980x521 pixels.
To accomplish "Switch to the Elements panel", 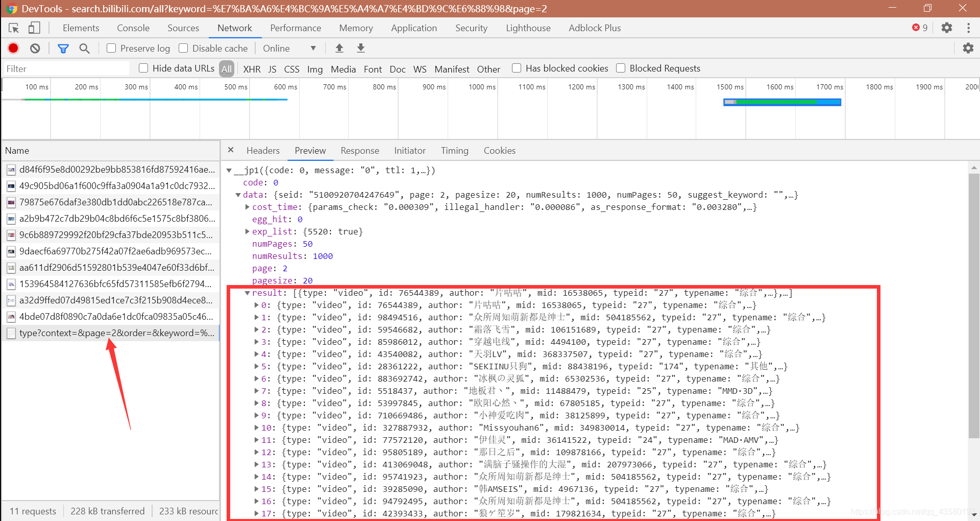I will pos(81,28).
